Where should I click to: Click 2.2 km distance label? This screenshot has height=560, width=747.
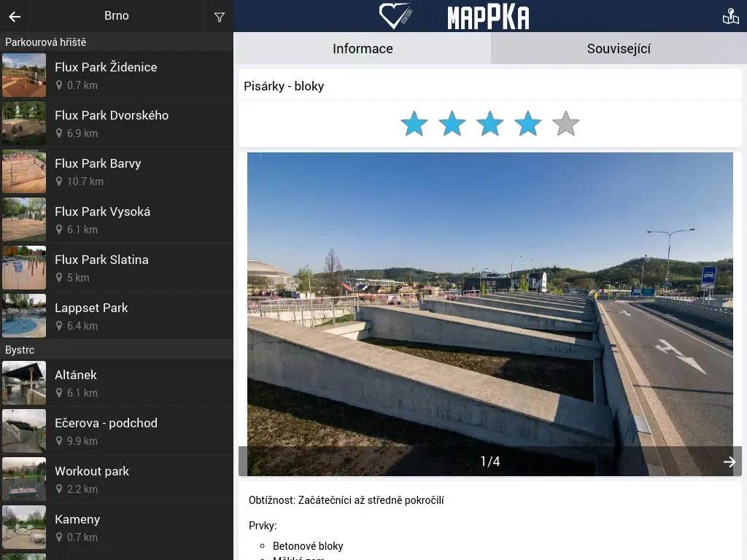[x=82, y=489]
